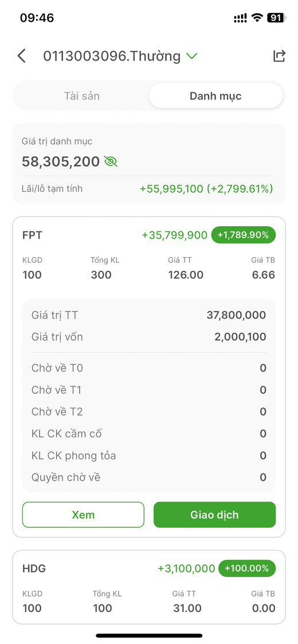Tap the back arrow icon

[22, 56]
